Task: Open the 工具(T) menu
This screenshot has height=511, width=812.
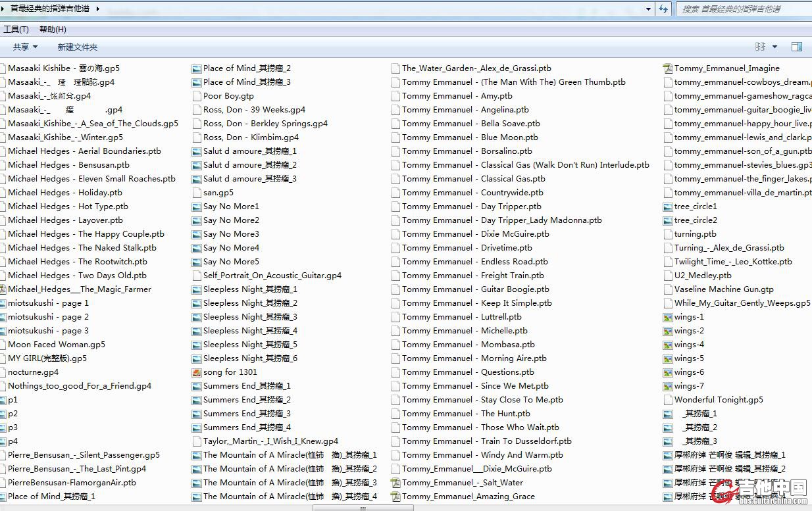Action: (16, 29)
